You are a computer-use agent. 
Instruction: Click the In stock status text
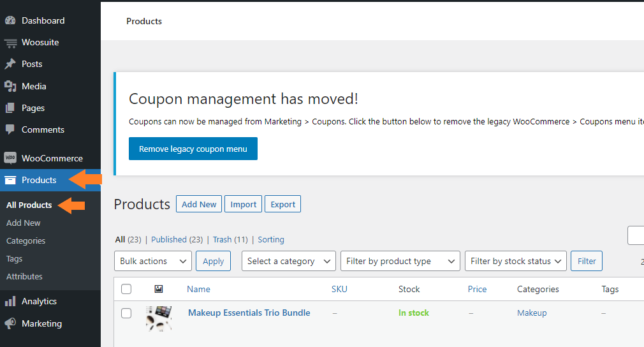click(x=414, y=313)
